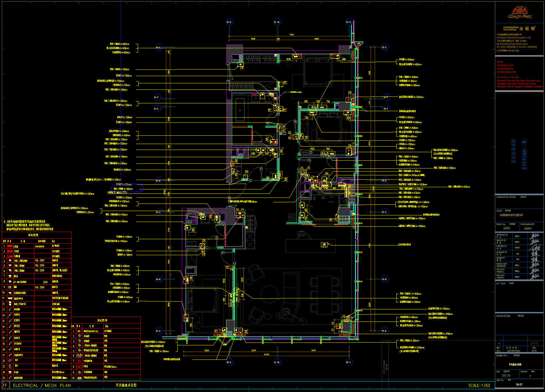Click right grid bubble HI-D

(x=384, y=181)
